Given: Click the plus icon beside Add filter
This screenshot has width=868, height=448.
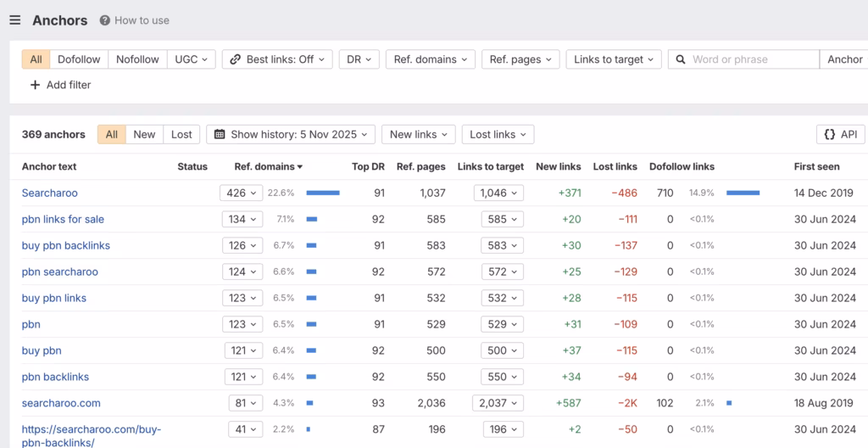Looking at the screenshot, I should [35, 85].
